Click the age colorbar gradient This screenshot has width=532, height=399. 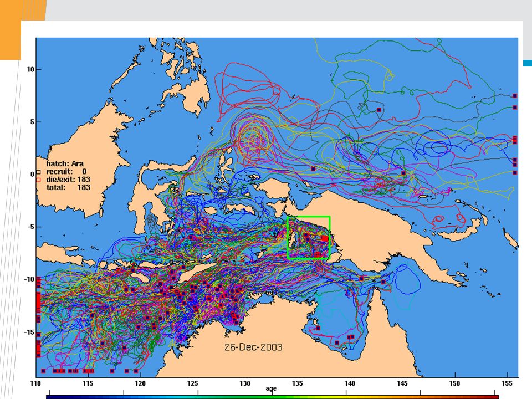click(x=272, y=397)
